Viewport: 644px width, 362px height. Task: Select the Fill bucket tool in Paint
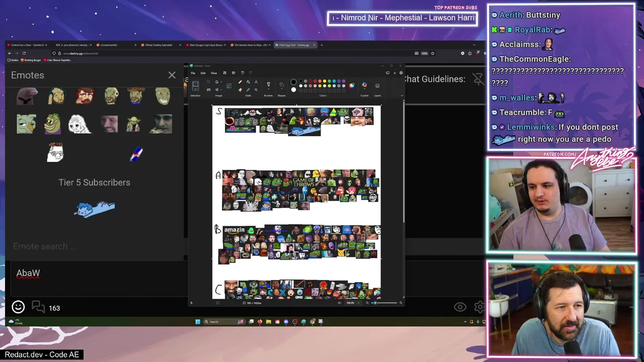[248, 82]
